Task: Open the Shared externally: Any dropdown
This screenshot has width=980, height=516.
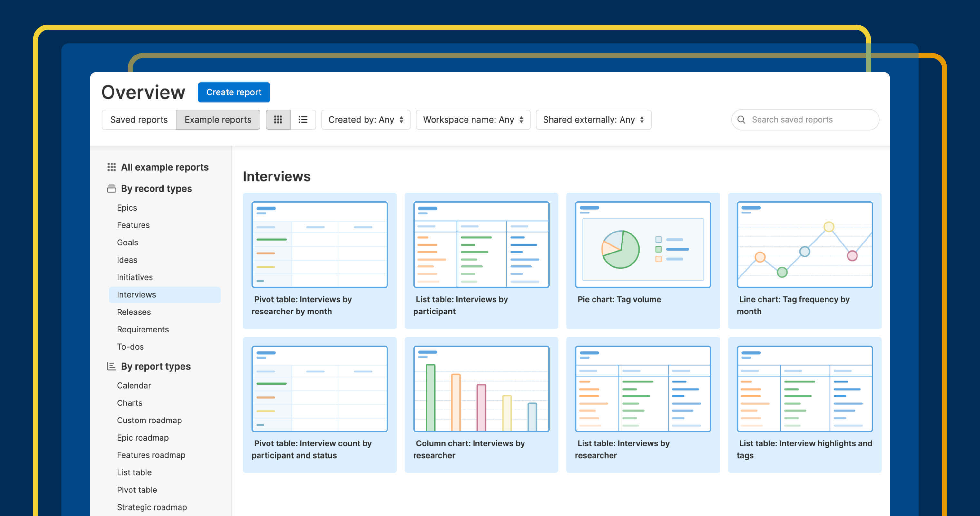Action: coord(593,120)
